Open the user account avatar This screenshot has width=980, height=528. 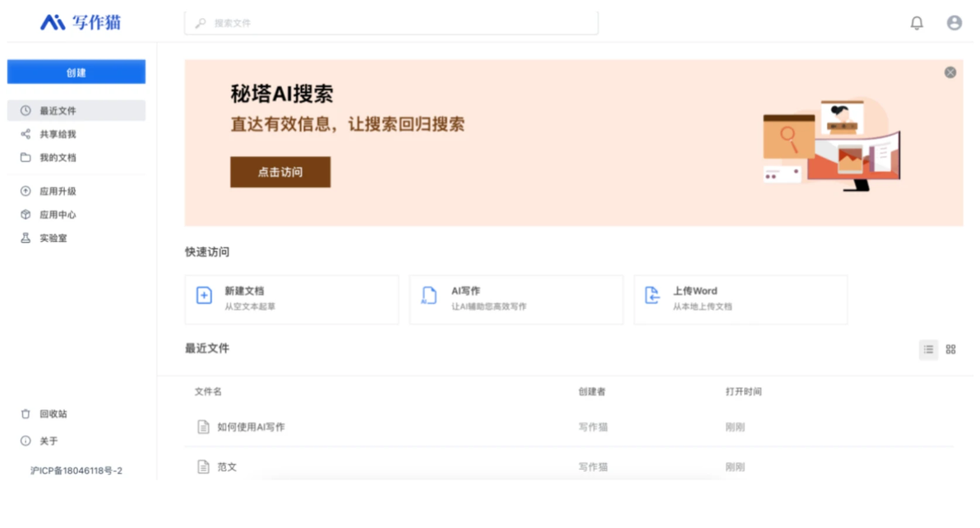click(954, 23)
